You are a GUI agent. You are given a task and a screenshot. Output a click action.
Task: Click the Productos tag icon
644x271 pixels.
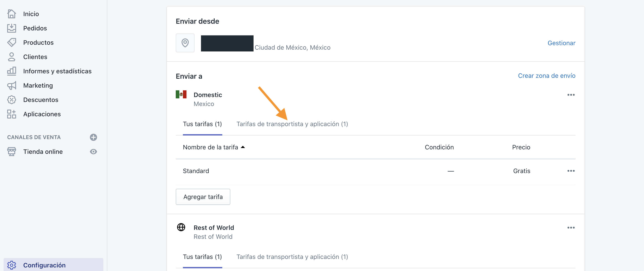(11, 42)
